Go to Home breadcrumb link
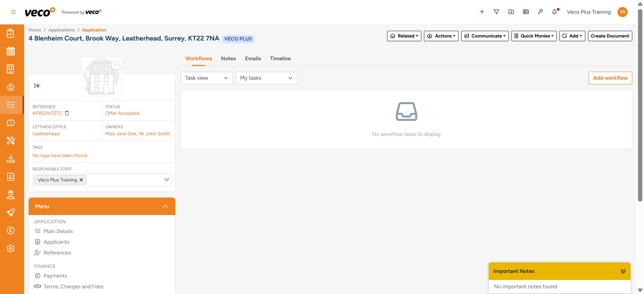The width and height of the screenshot is (644, 294). tap(35, 30)
